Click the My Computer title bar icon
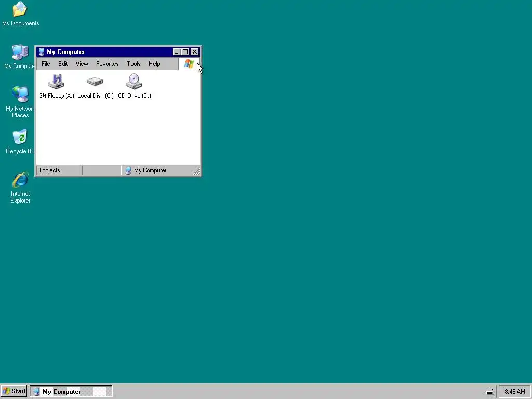The image size is (532, 399). 42,52
